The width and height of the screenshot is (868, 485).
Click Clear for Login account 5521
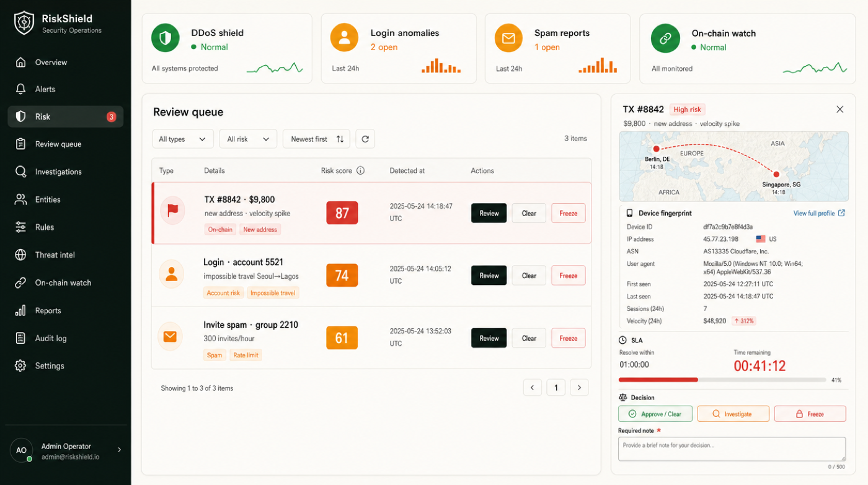529,276
